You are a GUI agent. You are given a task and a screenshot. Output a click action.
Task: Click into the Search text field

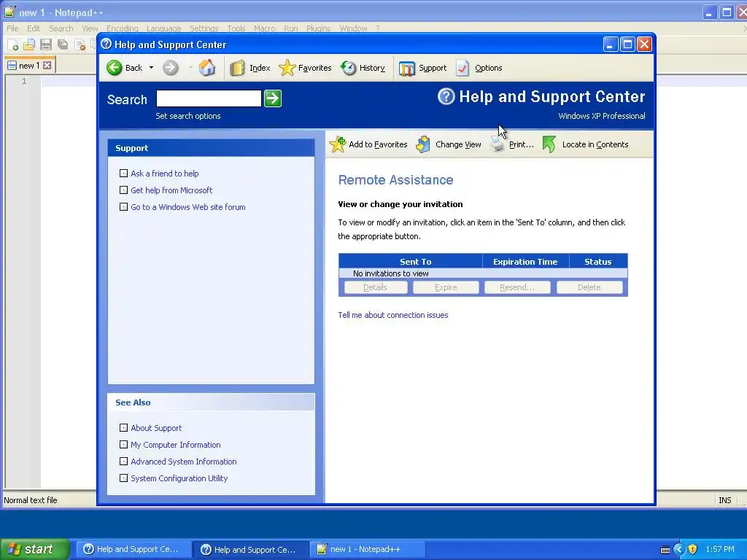point(209,98)
